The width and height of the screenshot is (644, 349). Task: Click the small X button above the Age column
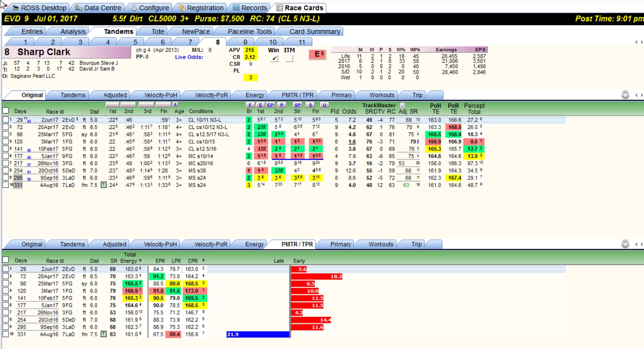tap(175, 105)
